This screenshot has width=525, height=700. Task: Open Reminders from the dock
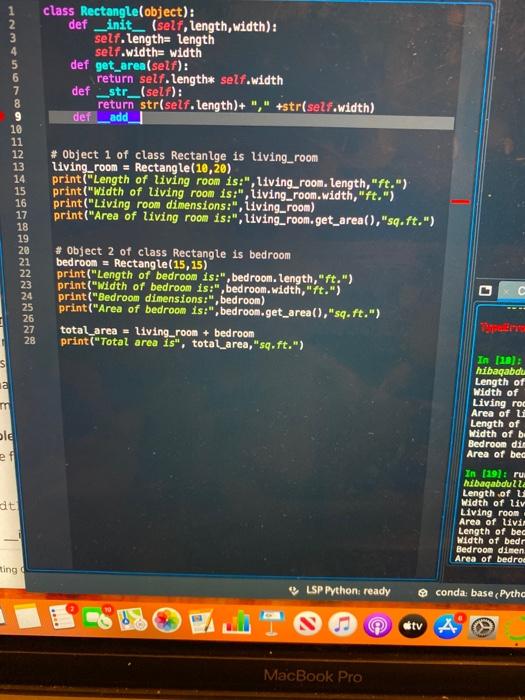tap(62, 618)
